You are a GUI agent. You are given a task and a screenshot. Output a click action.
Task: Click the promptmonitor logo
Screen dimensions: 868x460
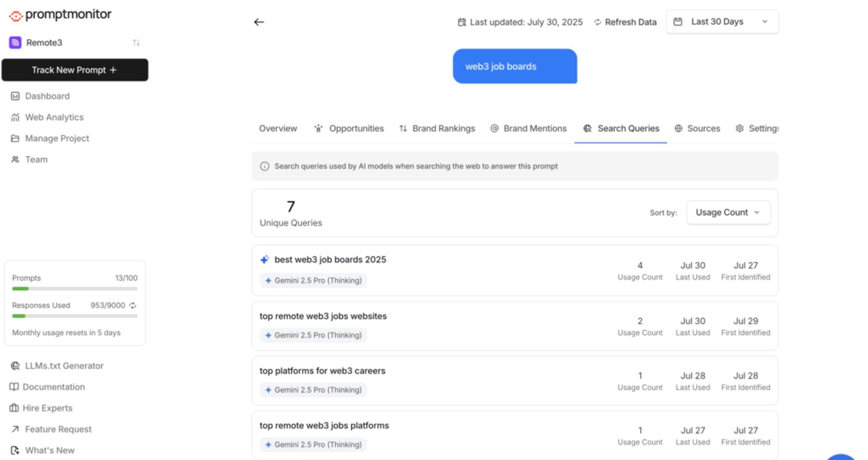[x=60, y=15]
